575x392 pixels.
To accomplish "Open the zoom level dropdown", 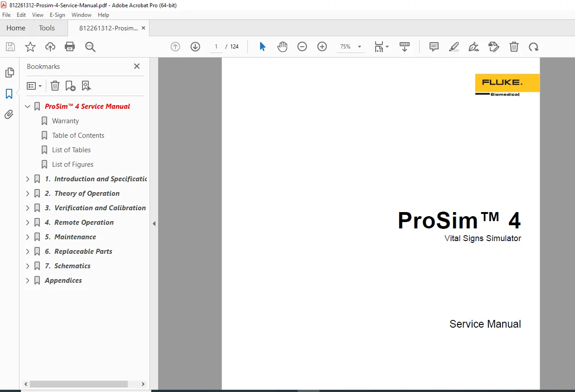I will [x=360, y=47].
